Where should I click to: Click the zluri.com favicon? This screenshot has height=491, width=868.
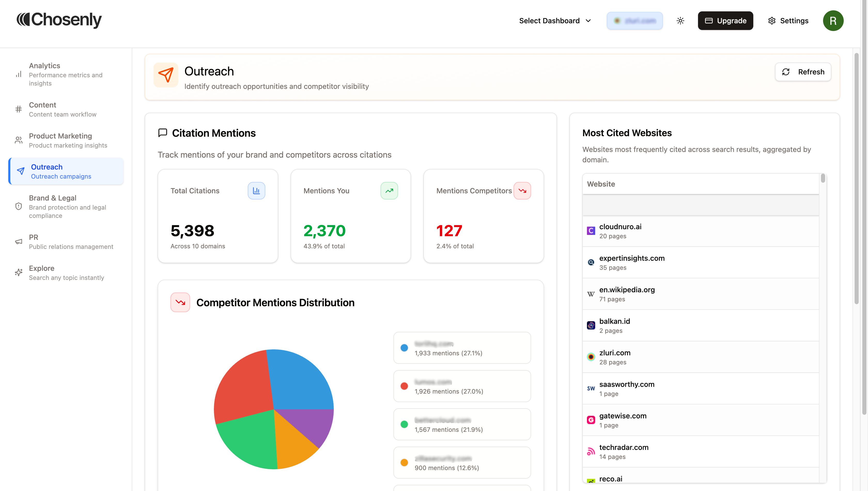point(591,357)
